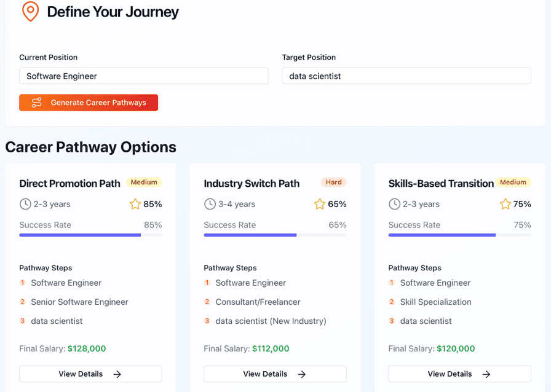Click the arrow icon in Industry Switch View Details
The height and width of the screenshot is (392, 551).
[x=301, y=374]
